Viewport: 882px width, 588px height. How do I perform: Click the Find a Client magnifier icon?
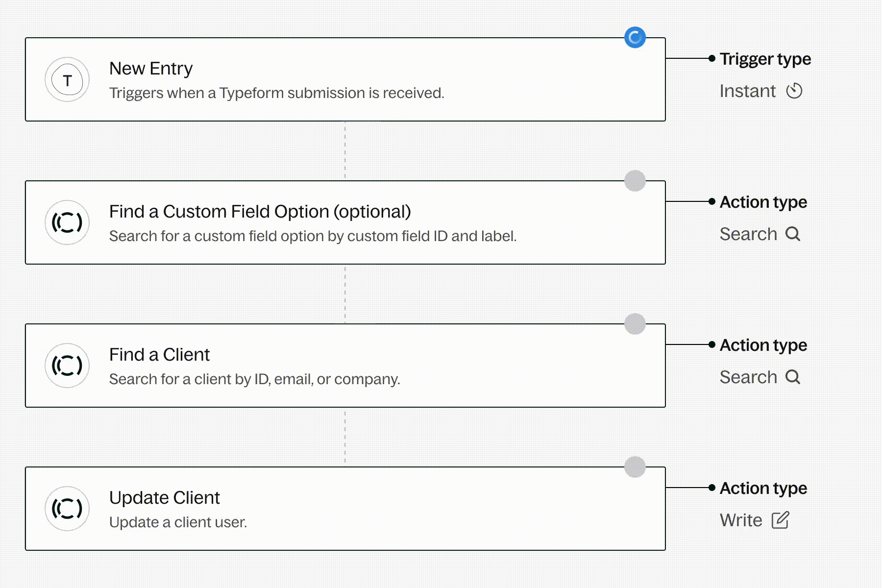pos(793,377)
